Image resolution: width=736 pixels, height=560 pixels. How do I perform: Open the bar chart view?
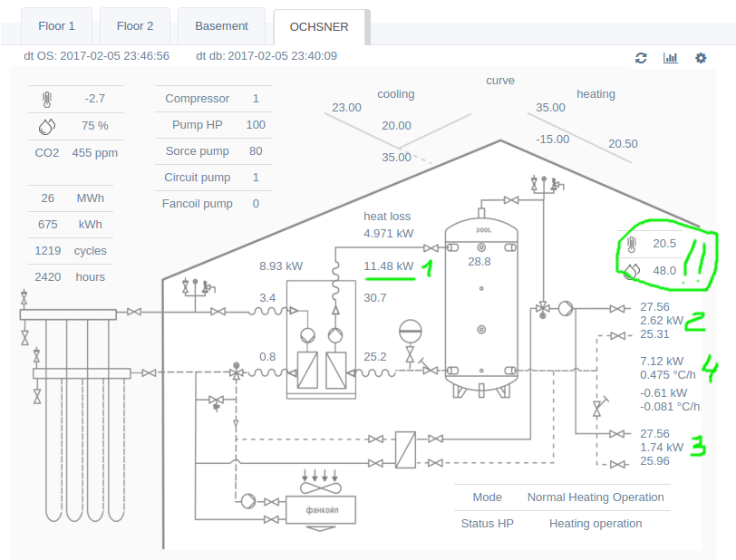671,58
